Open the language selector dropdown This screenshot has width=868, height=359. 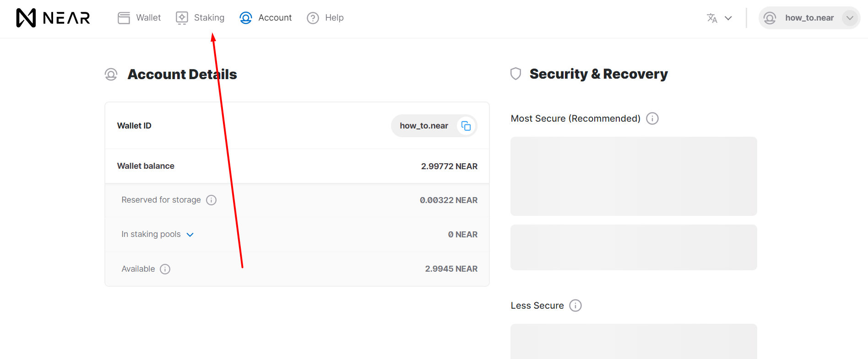(719, 18)
